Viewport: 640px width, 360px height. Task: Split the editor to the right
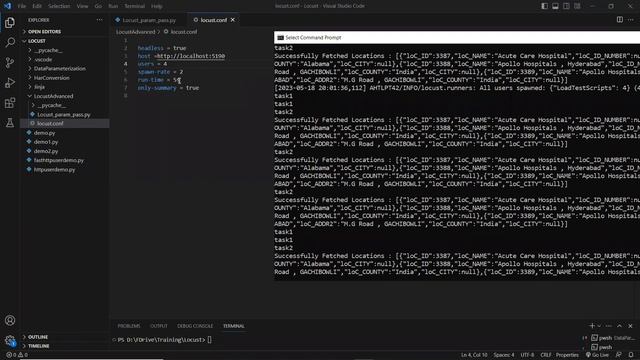coord(620,20)
